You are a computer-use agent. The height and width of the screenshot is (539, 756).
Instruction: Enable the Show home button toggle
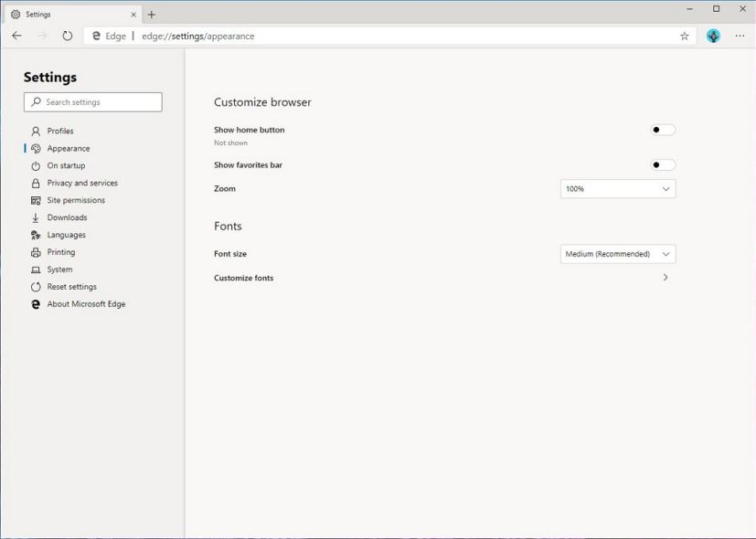click(x=663, y=130)
